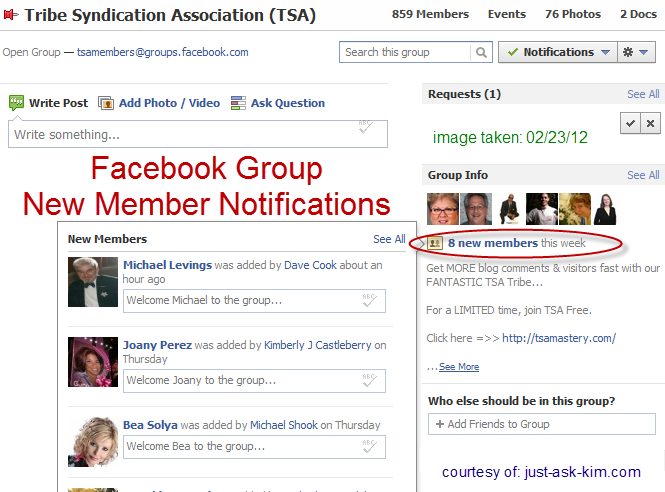
Task: Open Michael Levings profile link
Action: (x=167, y=265)
